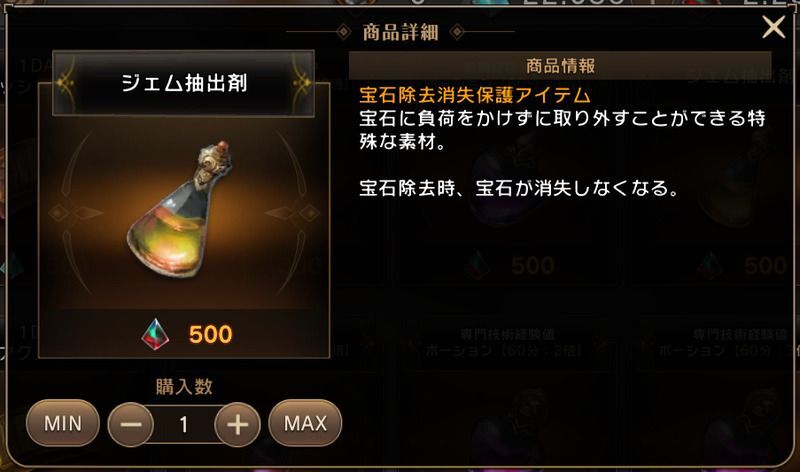Tap the 商品詳細 dialog title
Viewport: 800px width, 472px height.
tap(401, 32)
